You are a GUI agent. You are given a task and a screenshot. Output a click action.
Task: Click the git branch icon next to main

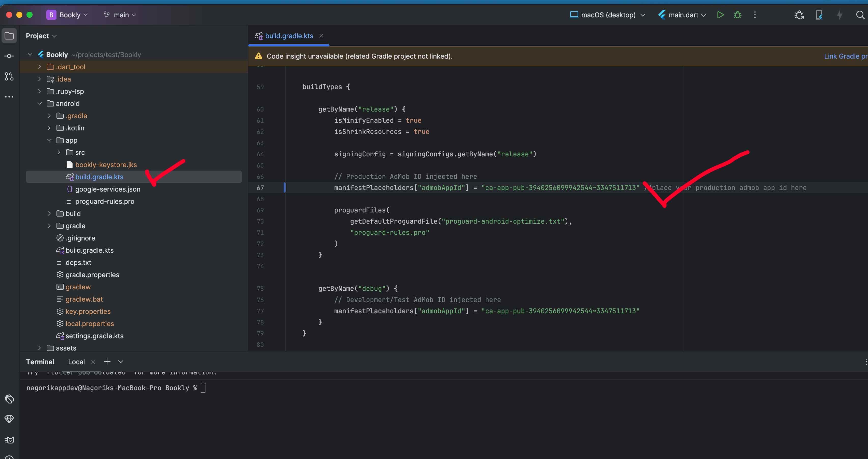coord(107,15)
